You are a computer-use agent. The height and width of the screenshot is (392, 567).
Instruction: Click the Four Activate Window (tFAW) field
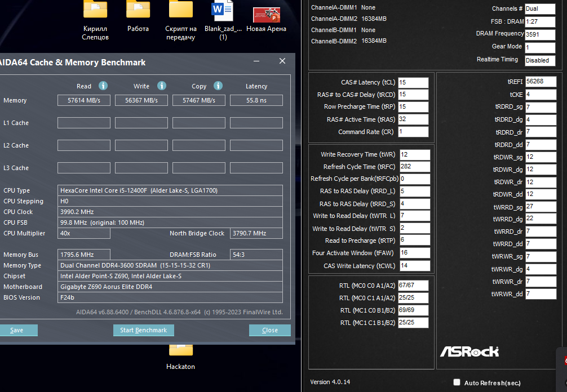pos(415,253)
